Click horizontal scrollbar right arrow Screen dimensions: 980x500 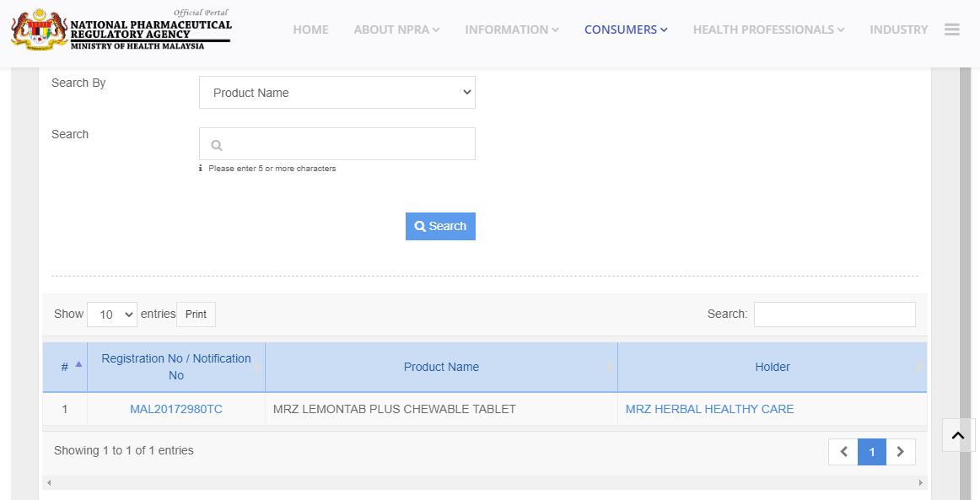[920, 482]
